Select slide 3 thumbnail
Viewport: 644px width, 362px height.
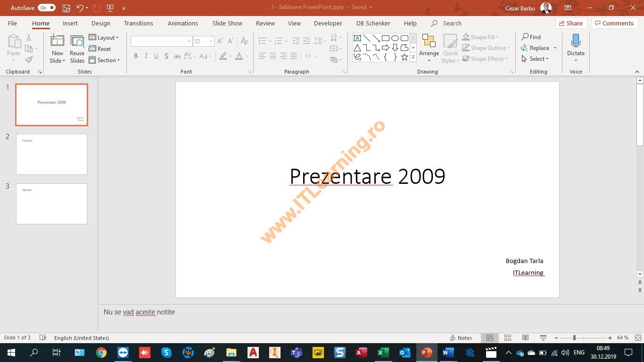[x=52, y=204]
